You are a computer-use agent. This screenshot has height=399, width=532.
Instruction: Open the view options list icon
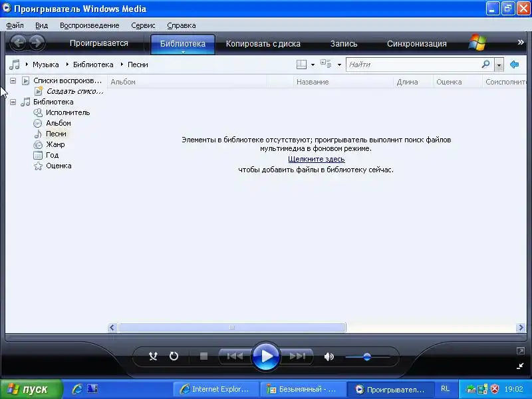326,64
